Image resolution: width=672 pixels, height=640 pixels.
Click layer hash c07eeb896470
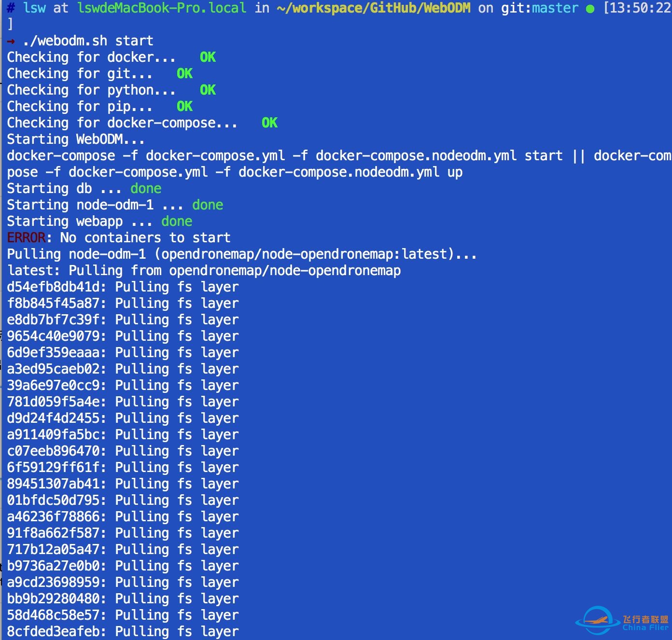53,451
